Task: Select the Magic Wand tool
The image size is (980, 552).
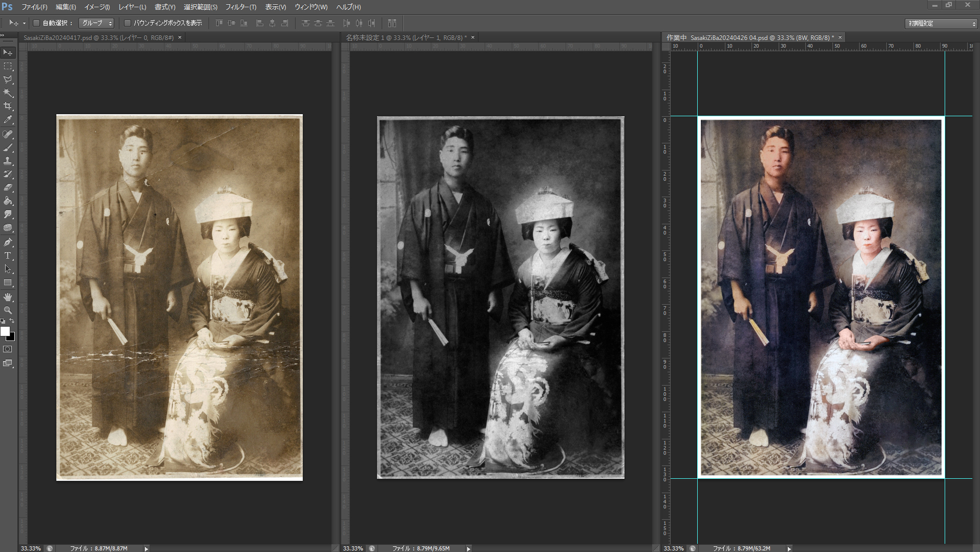Action: 8,93
